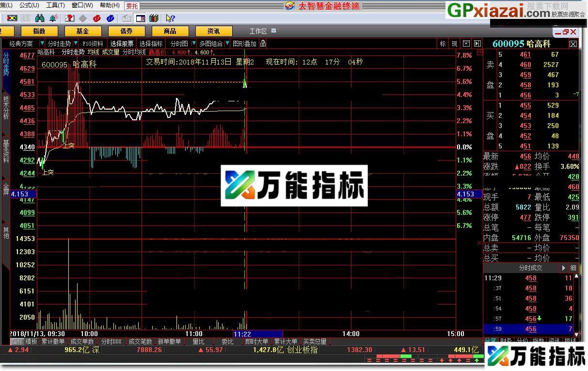The width and height of the screenshot is (588, 371).
Task: Toggle the 现 display button above the chart
Action: pyautogui.click(x=454, y=43)
